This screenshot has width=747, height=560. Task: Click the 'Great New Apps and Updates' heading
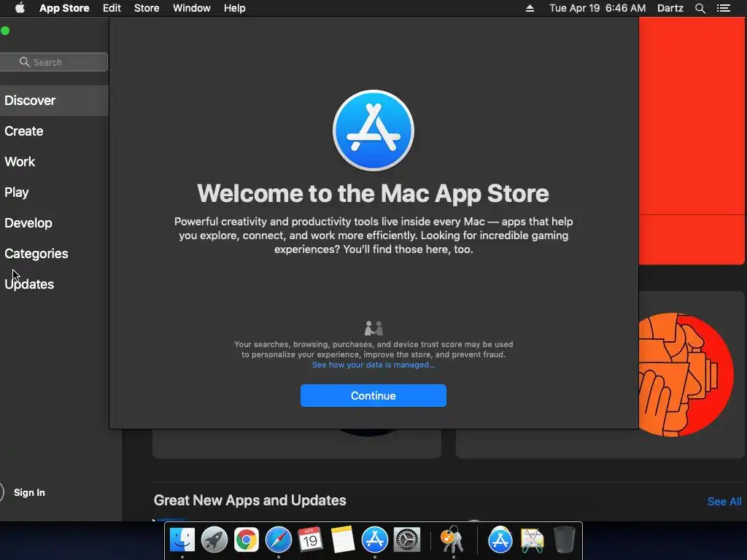coord(249,500)
